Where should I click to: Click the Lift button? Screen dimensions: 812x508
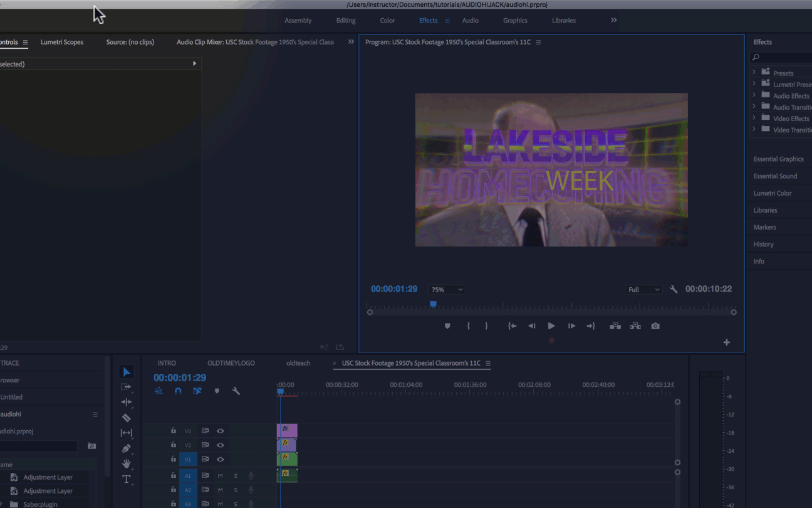click(615, 326)
